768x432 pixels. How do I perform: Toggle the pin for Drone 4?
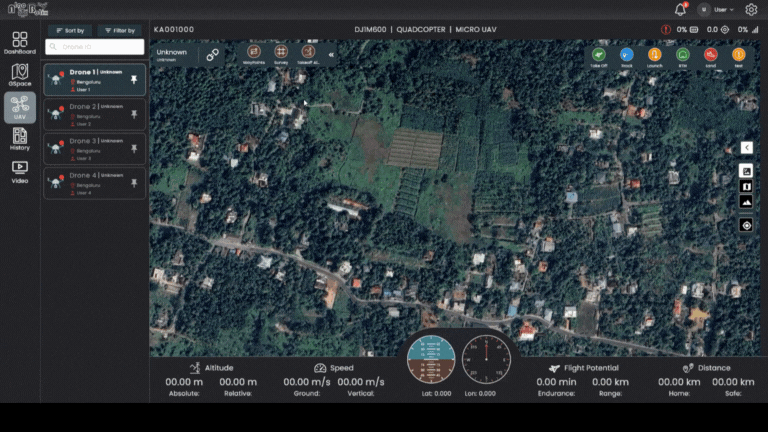[x=134, y=183]
